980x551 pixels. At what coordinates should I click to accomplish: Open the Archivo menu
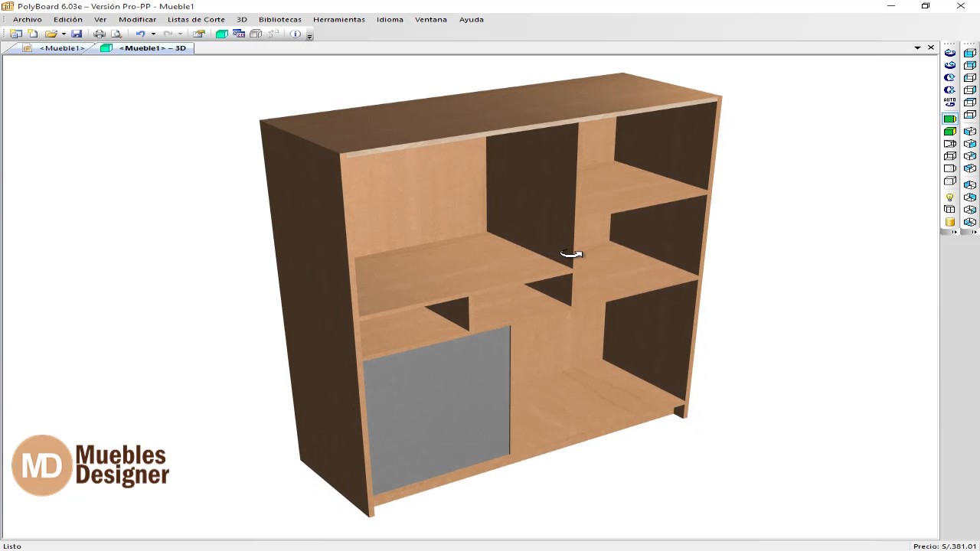28,19
